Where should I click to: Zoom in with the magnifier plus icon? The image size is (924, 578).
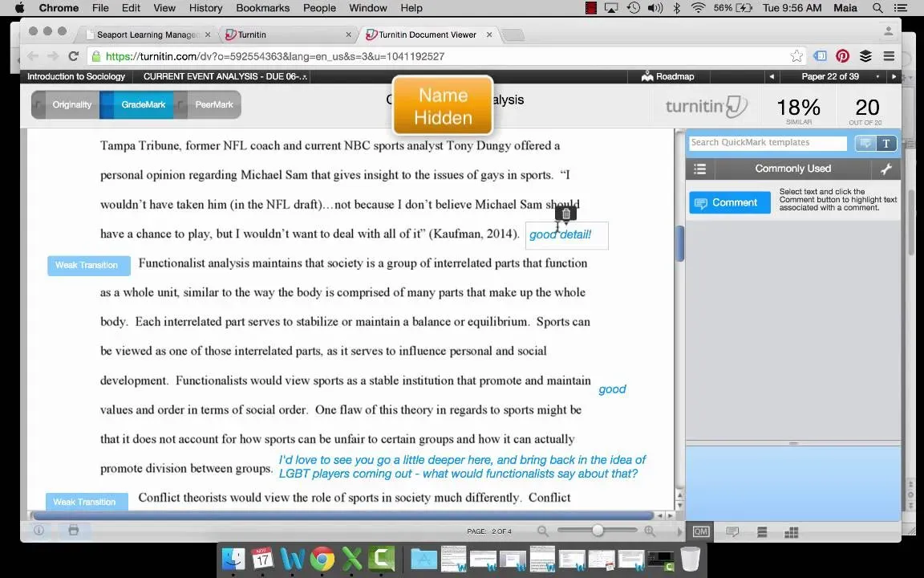(x=650, y=531)
